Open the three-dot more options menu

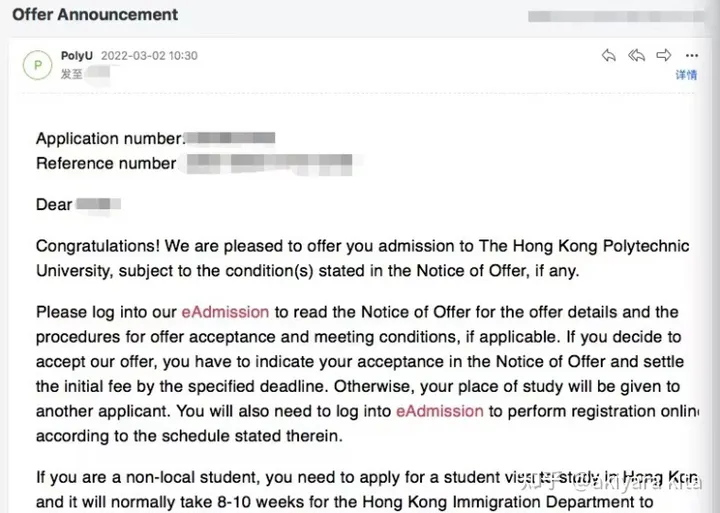tap(692, 56)
